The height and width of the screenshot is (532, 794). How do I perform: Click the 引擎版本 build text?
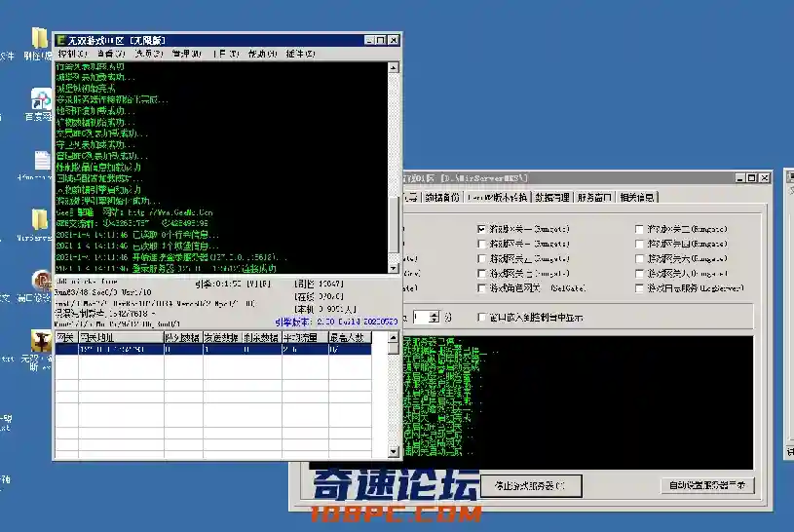point(337,322)
